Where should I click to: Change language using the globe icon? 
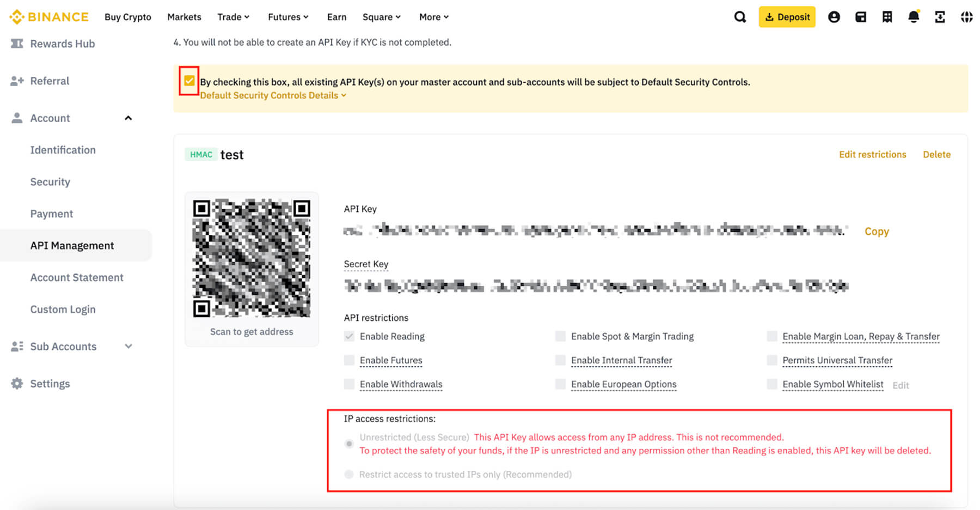(967, 17)
